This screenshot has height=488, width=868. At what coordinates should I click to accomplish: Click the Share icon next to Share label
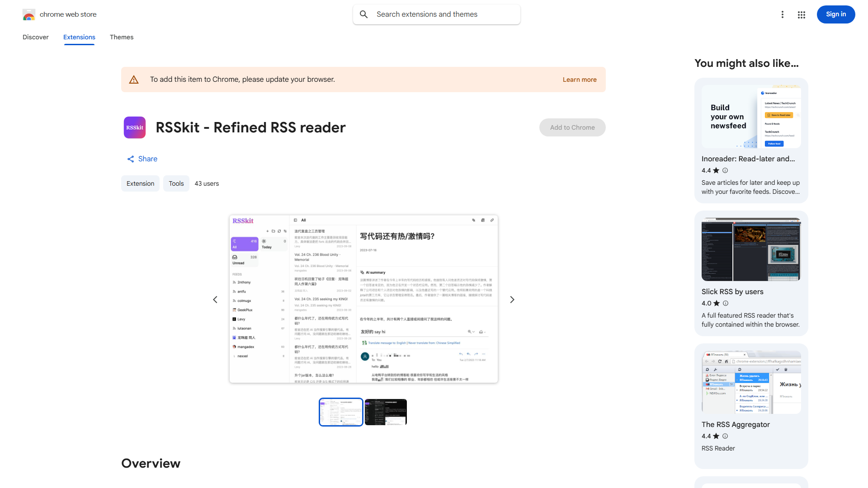(x=130, y=159)
